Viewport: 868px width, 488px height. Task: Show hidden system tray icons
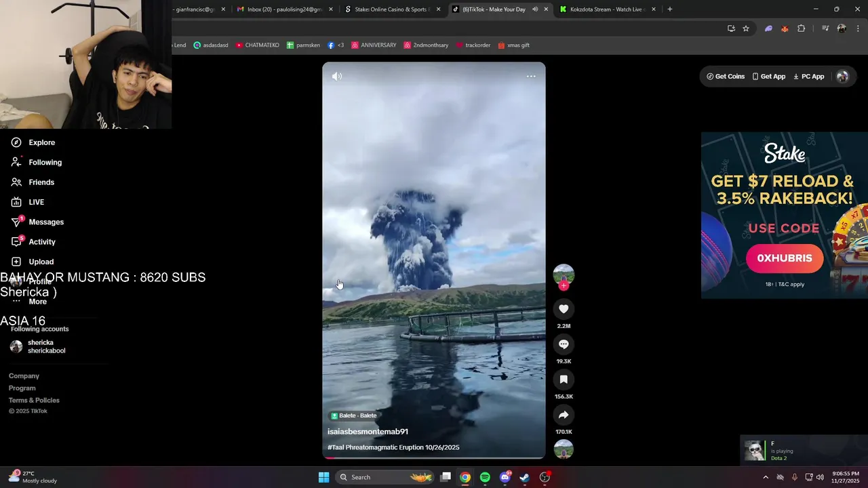click(766, 477)
